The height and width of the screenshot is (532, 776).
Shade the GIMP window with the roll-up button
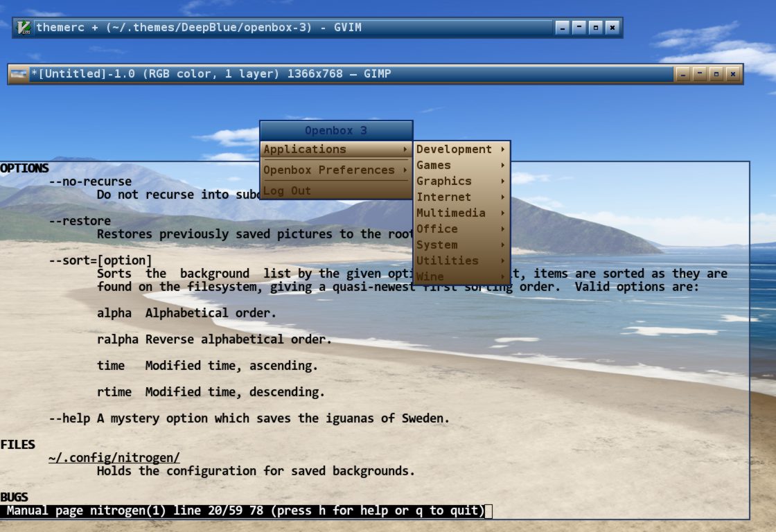(700, 74)
